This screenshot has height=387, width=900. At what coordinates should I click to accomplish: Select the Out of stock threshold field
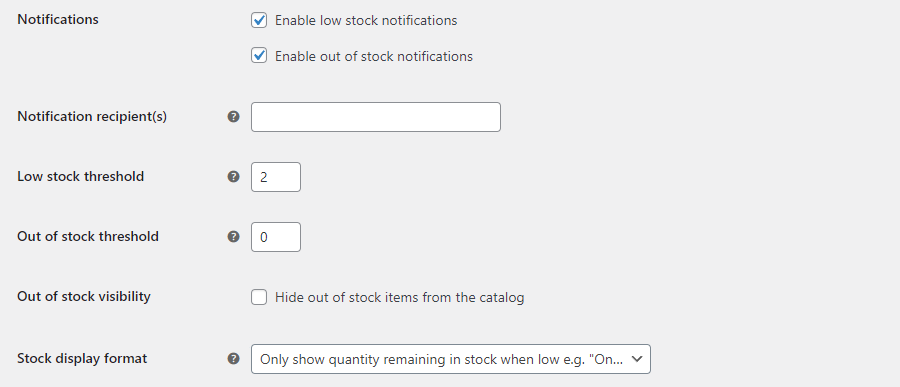pos(276,237)
